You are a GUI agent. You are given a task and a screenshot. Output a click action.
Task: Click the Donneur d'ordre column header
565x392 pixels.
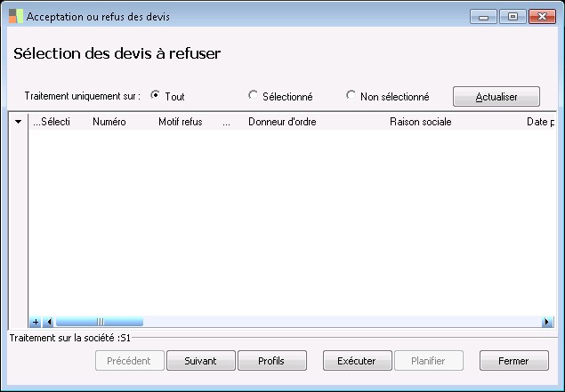(x=282, y=122)
